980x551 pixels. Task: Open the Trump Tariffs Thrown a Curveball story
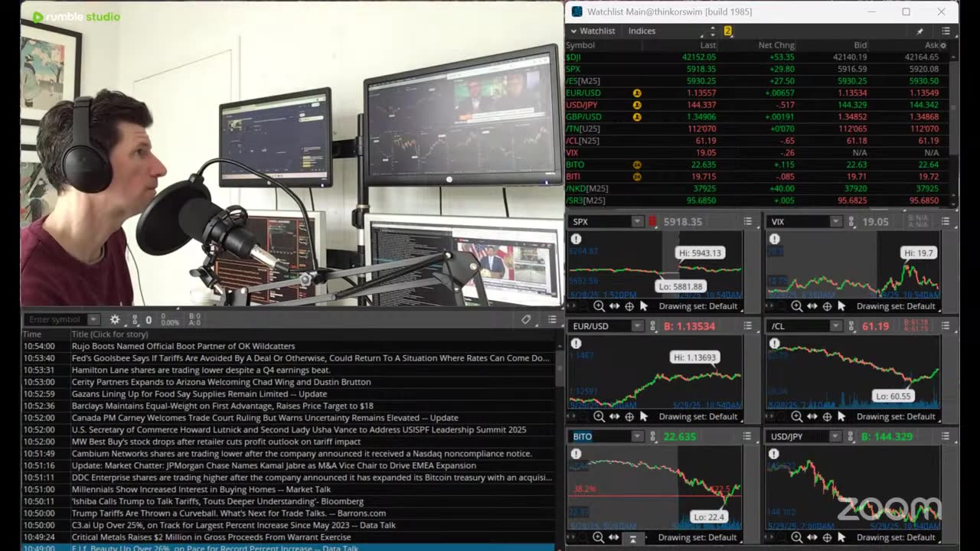click(228, 513)
